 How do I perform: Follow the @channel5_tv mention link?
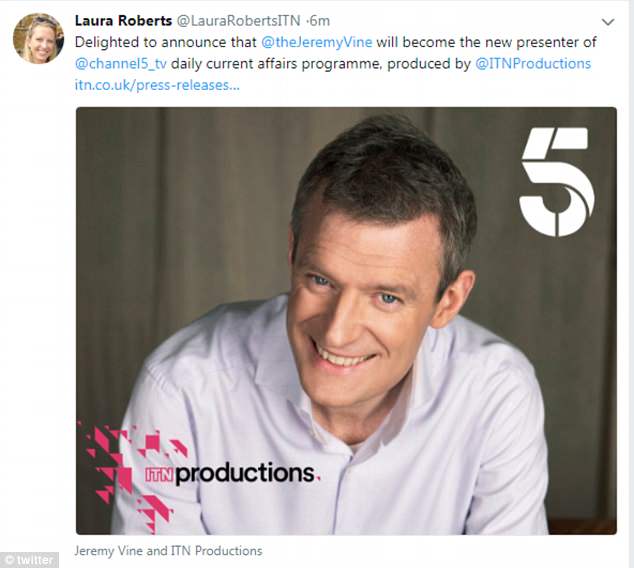click(x=120, y=64)
